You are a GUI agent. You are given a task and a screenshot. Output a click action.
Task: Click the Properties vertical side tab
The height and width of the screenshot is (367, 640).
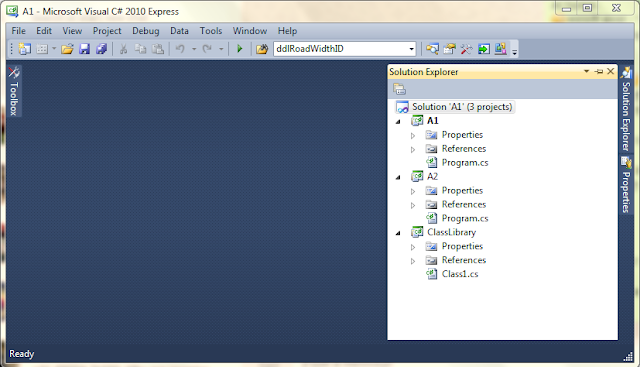[x=626, y=185]
